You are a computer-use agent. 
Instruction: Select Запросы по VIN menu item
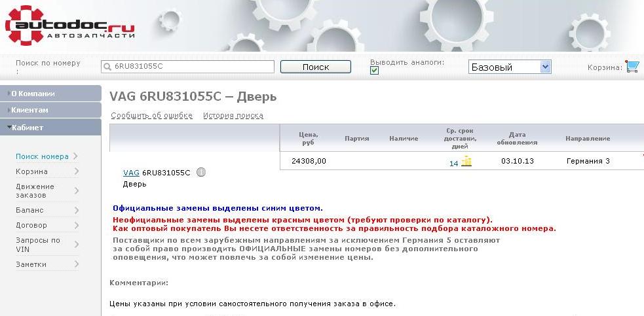[x=37, y=245]
